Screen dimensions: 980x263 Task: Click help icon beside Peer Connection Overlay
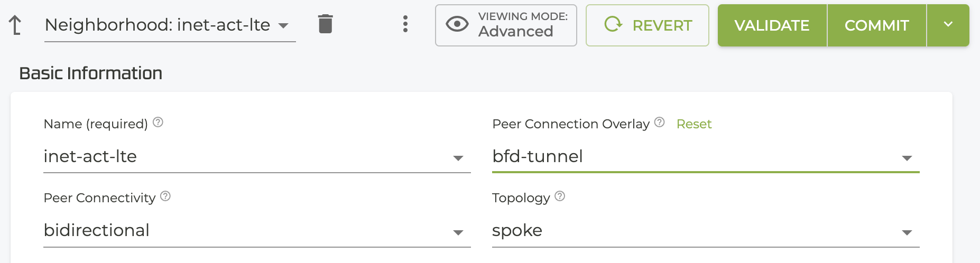[659, 123]
